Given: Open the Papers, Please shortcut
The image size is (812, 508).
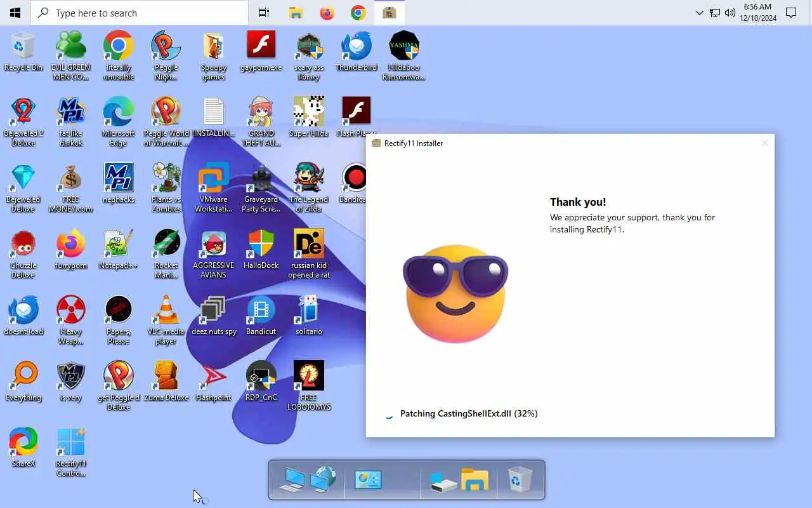Looking at the screenshot, I should tap(119, 320).
